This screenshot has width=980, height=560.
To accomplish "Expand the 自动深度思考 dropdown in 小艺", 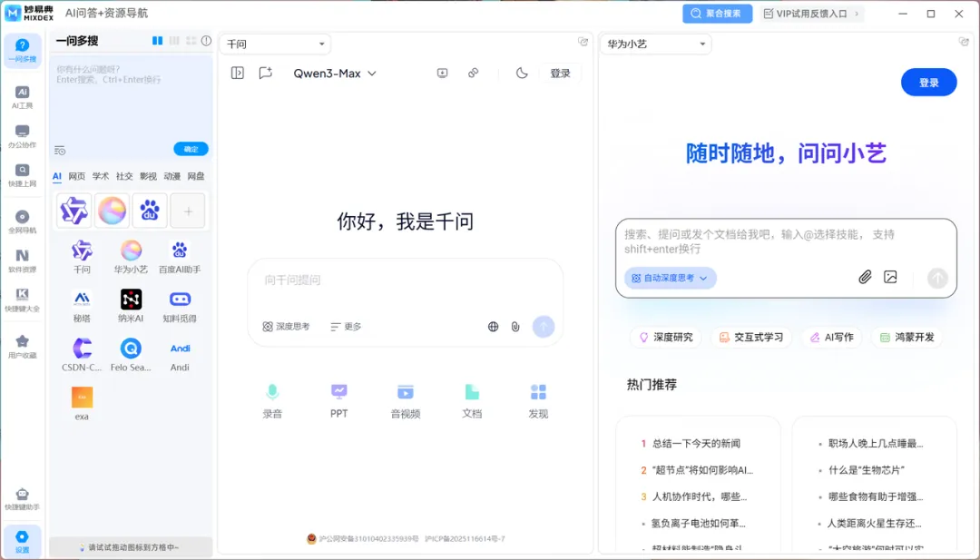I will (x=670, y=278).
